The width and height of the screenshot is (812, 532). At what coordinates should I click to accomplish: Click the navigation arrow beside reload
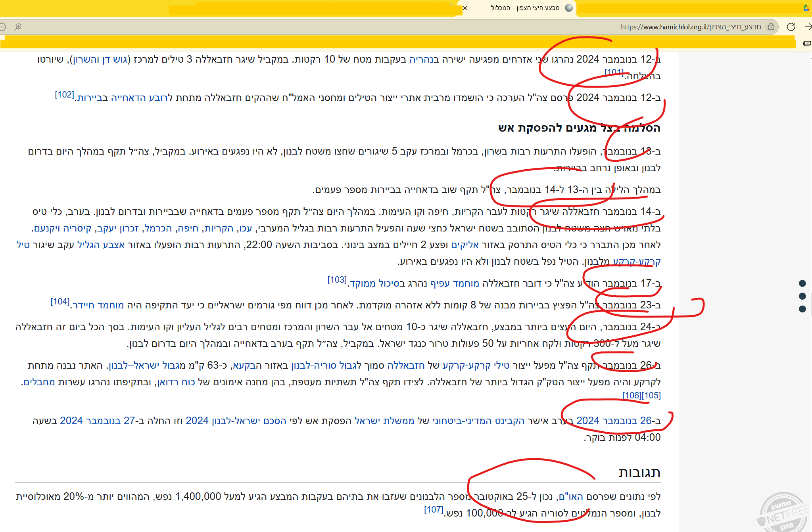pyautogui.click(x=808, y=27)
